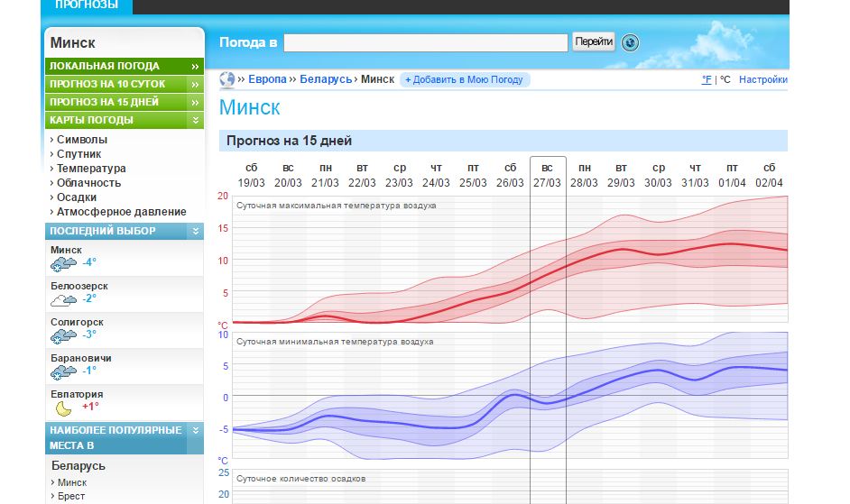850x504 pixels.
Task: Click the snowy cloud icon under Минск
Action: (x=62, y=263)
